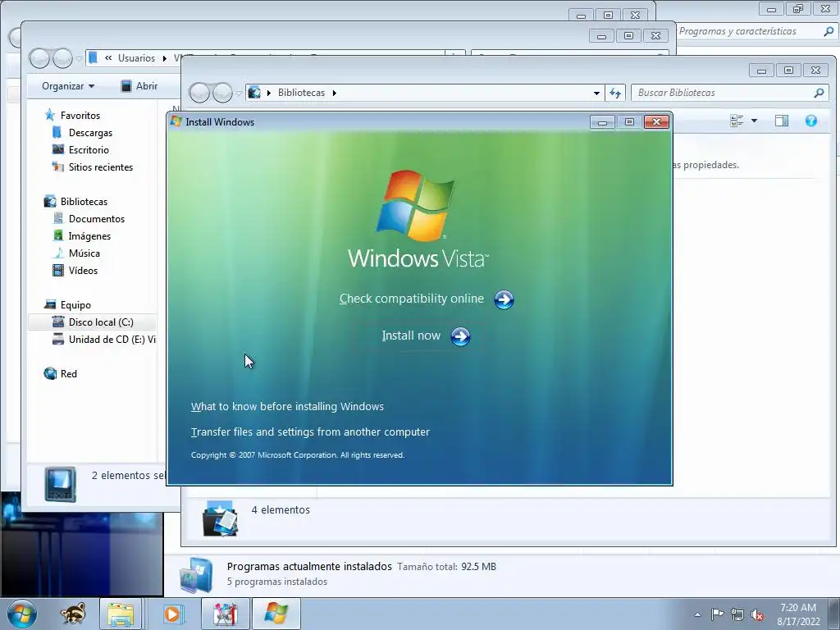This screenshot has height=630, width=840.
Task: Click the Install now arrow button
Action: pos(460,336)
